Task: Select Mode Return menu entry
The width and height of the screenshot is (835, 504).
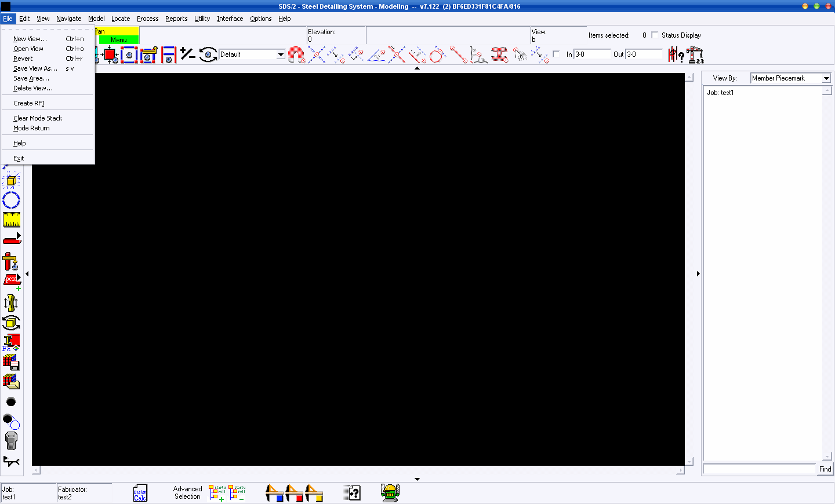Action: click(x=49, y=128)
